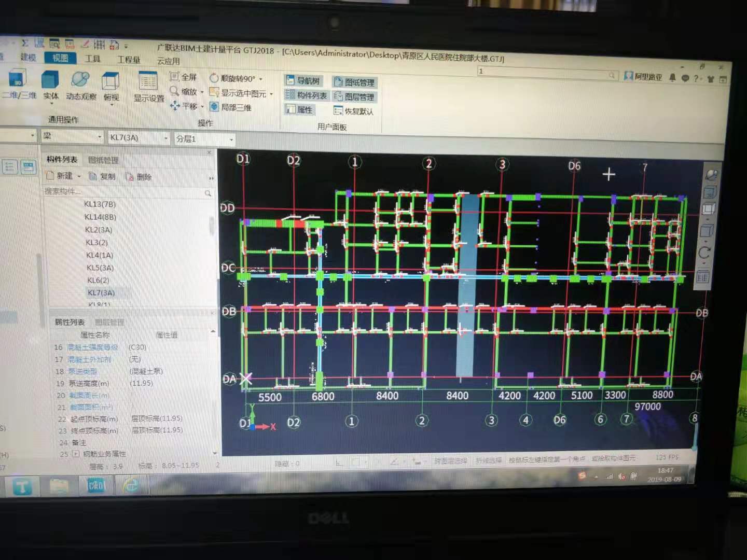
Task: Toggle the 构件列表 panel button in ribbon
Action: [306, 95]
